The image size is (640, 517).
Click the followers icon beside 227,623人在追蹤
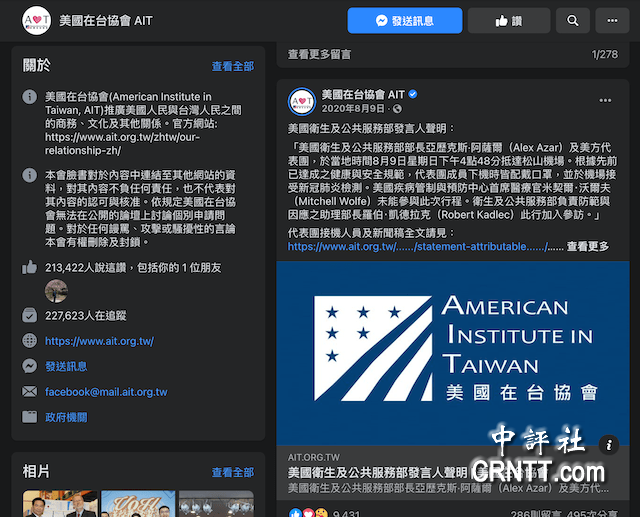pos(29,315)
